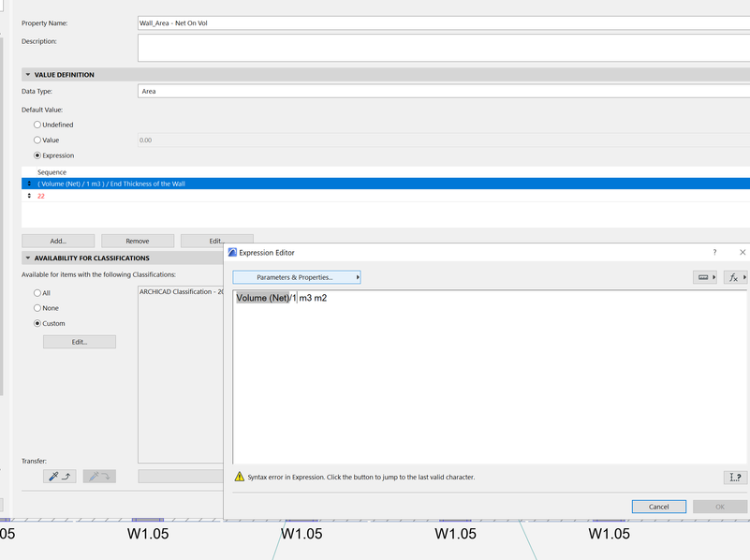Screen dimensions: 750x560
Task: Click the Expression Editor help question mark
Action: [714, 253]
